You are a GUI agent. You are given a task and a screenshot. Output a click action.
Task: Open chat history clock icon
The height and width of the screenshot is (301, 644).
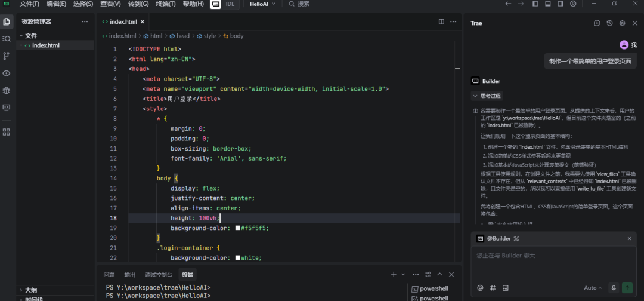click(609, 23)
